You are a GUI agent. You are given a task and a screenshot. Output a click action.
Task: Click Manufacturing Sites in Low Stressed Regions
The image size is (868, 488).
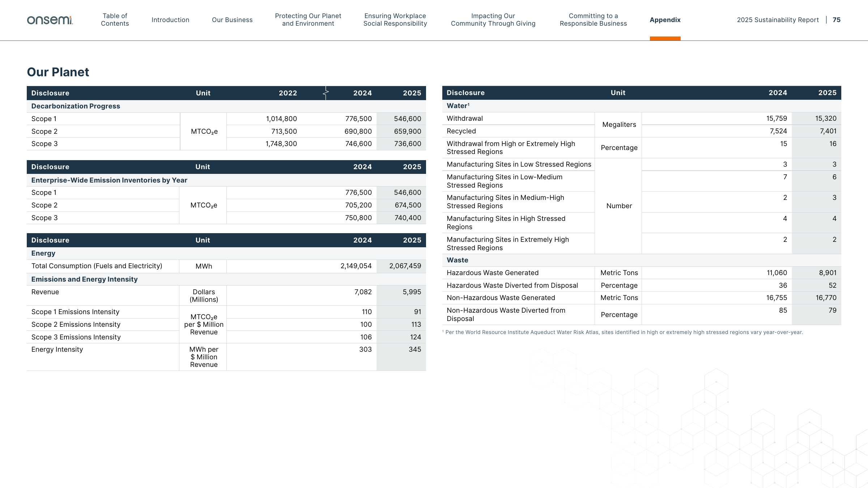click(519, 164)
